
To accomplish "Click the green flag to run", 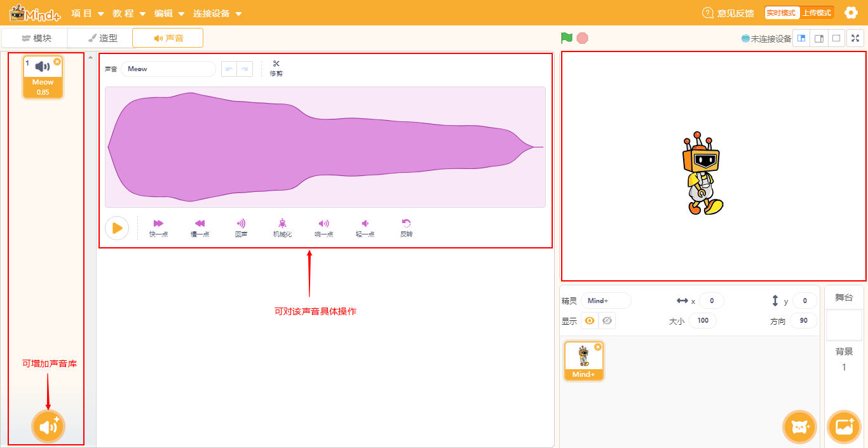I will [x=567, y=38].
